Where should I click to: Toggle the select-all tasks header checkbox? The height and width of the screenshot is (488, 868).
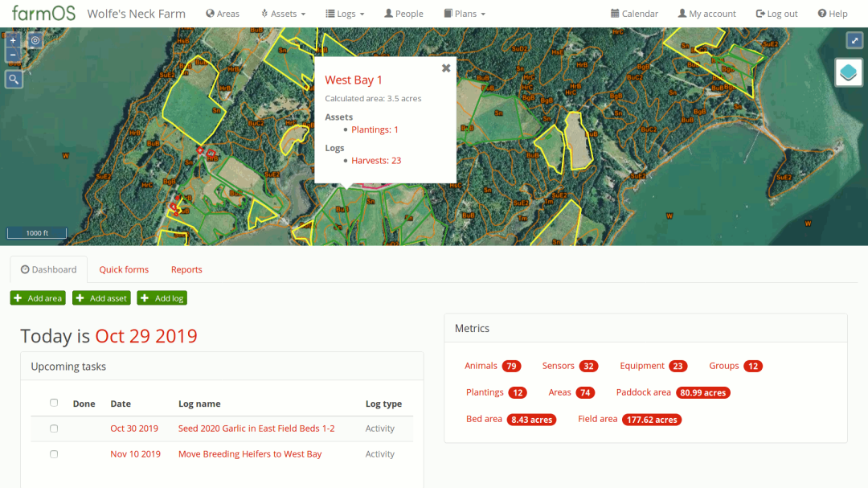tap(54, 403)
